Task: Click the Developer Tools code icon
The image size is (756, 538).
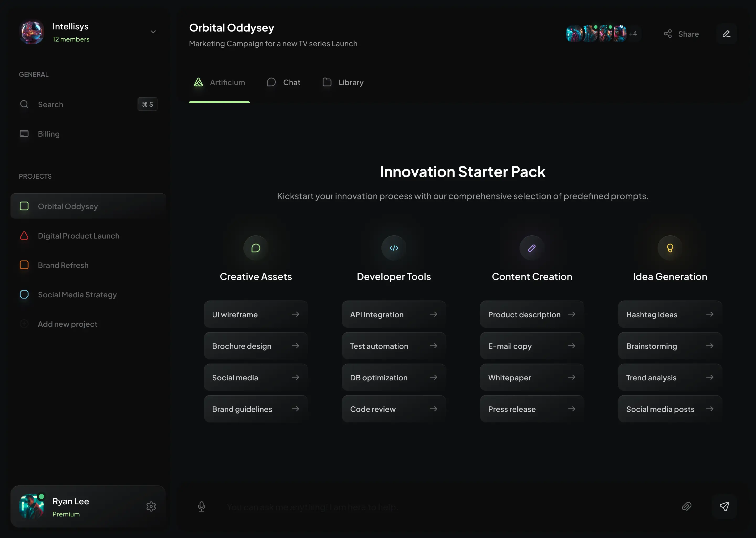Action: click(393, 248)
